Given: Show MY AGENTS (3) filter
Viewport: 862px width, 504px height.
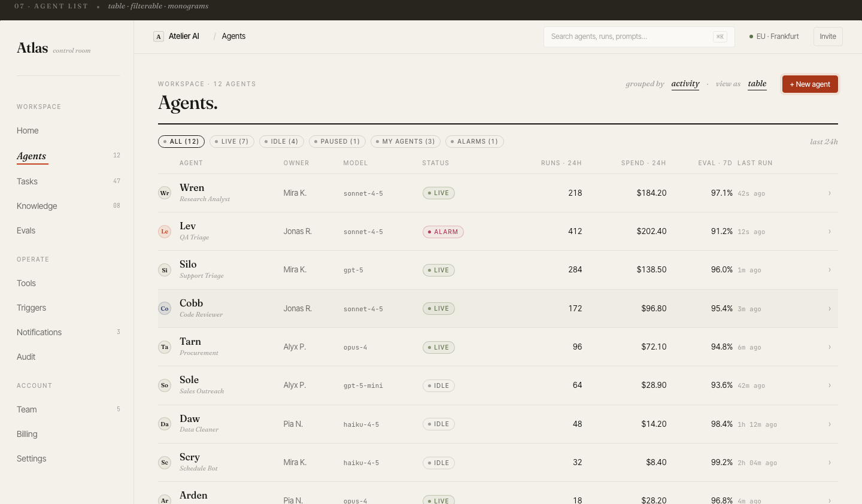Looking at the screenshot, I should (x=406, y=141).
